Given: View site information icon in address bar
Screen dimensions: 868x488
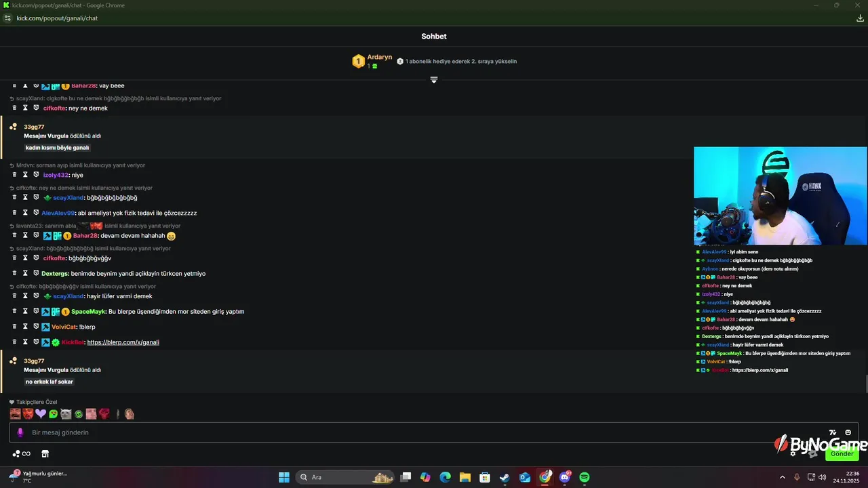Looking at the screenshot, I should point(7,18).
